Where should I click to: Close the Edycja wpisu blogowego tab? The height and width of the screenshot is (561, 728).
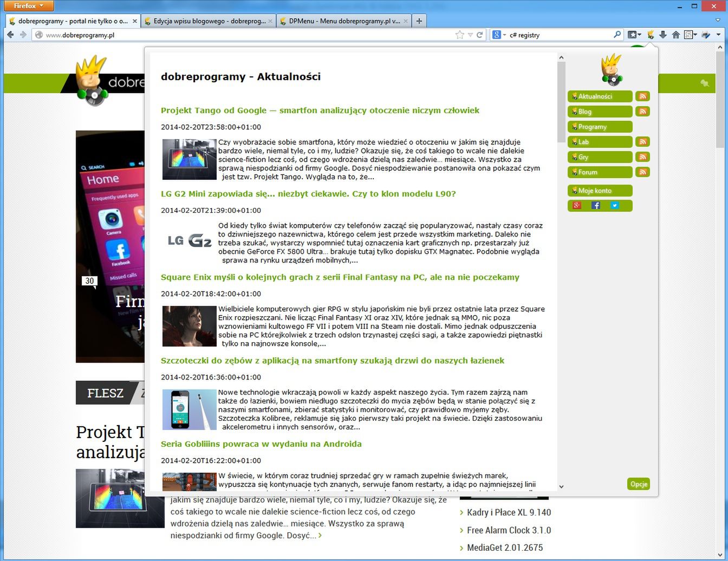[270, 21]
